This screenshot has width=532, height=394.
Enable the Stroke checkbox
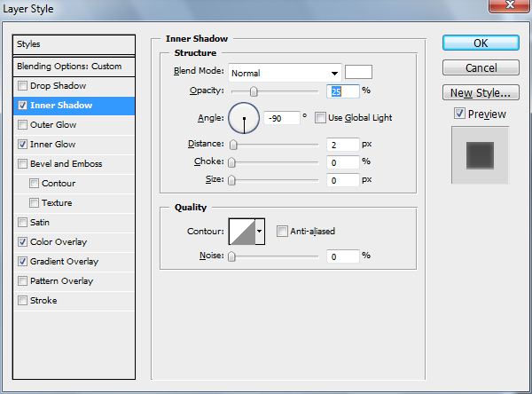[x=22, y=301]
